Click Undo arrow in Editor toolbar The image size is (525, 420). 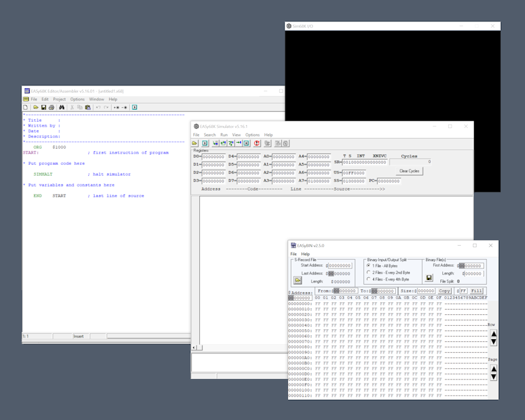pos(98,107)
